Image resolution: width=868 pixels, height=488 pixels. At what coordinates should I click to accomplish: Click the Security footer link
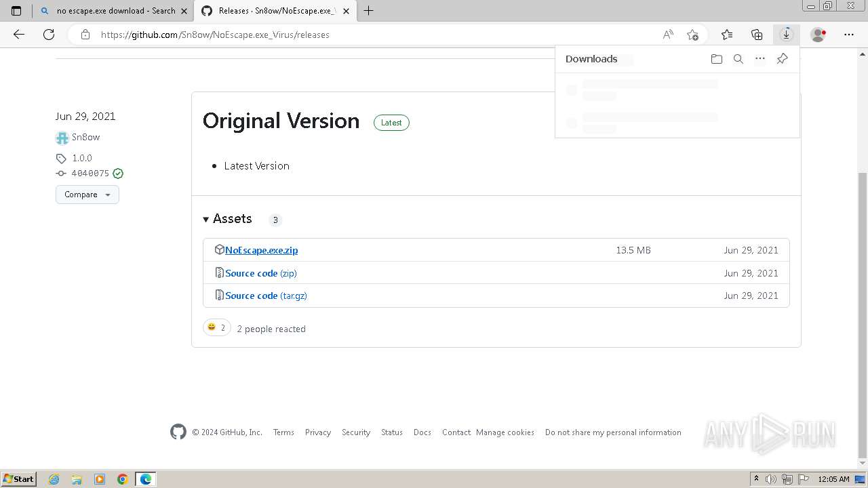(356, 432)
